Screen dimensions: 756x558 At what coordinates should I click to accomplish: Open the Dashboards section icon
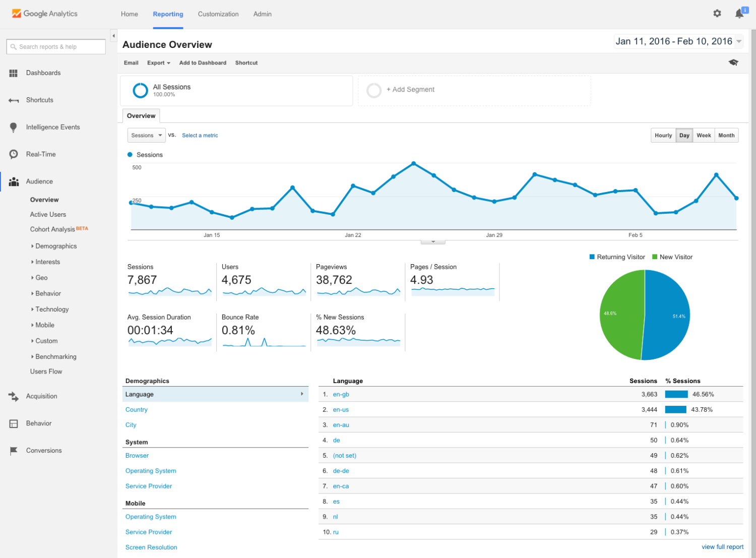14,73
